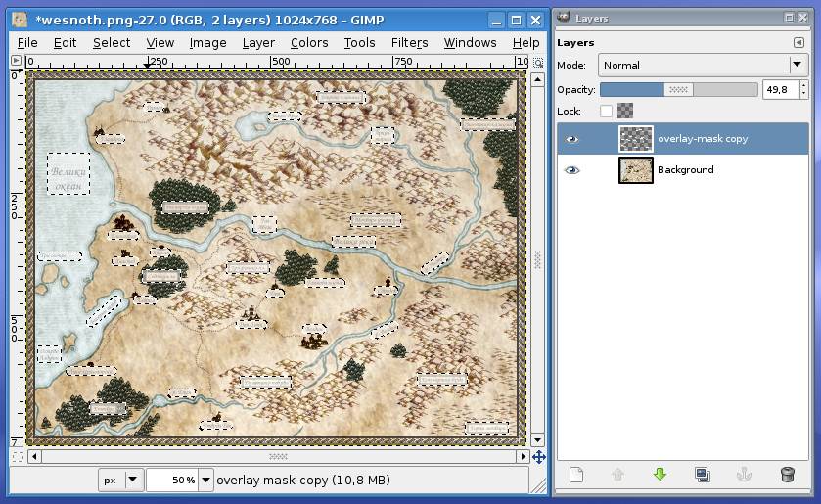Click the horizontal scrollbar handle
This screenshot has width=821, height=504.
pos(279,457)
